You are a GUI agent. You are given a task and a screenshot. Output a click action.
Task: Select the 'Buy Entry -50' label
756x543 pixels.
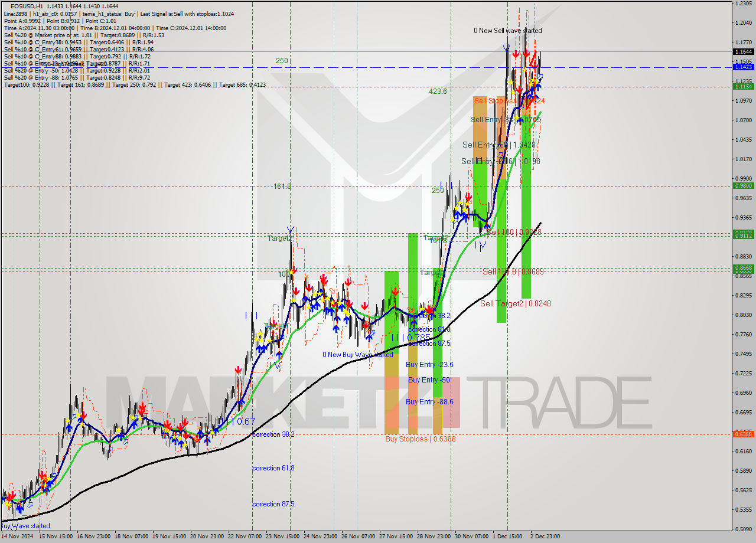point(430,380)
